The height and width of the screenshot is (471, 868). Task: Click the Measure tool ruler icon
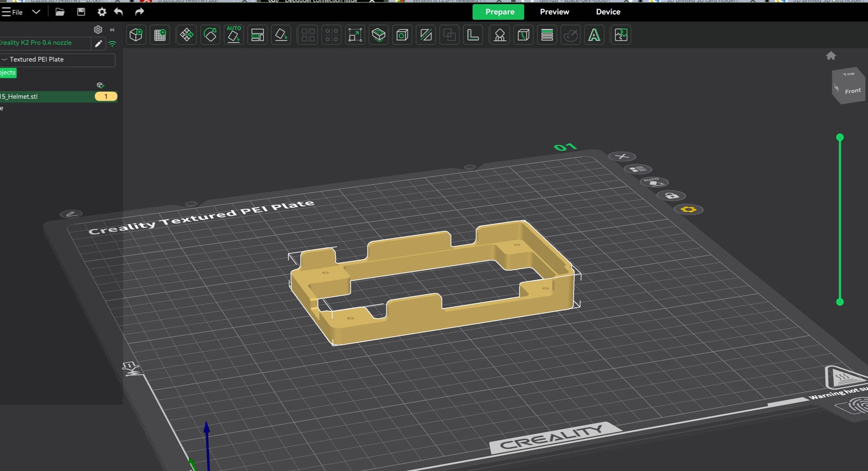tap(473, 35)
